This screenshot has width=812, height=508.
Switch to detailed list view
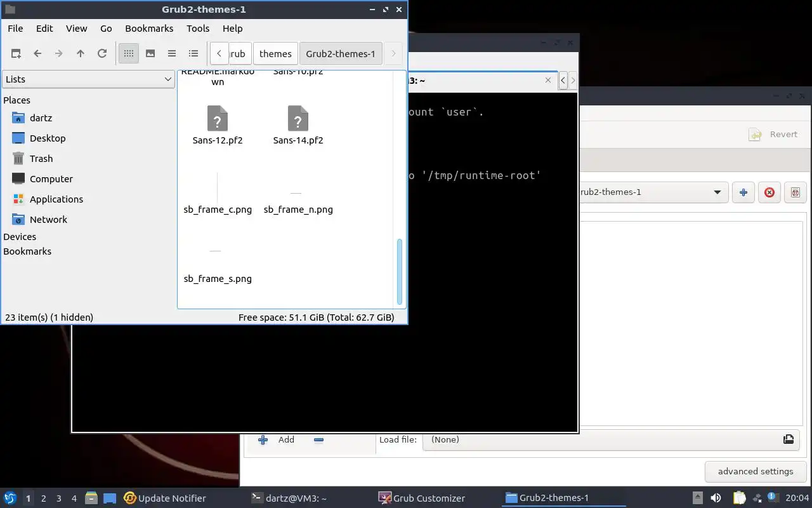coord(193,54)
